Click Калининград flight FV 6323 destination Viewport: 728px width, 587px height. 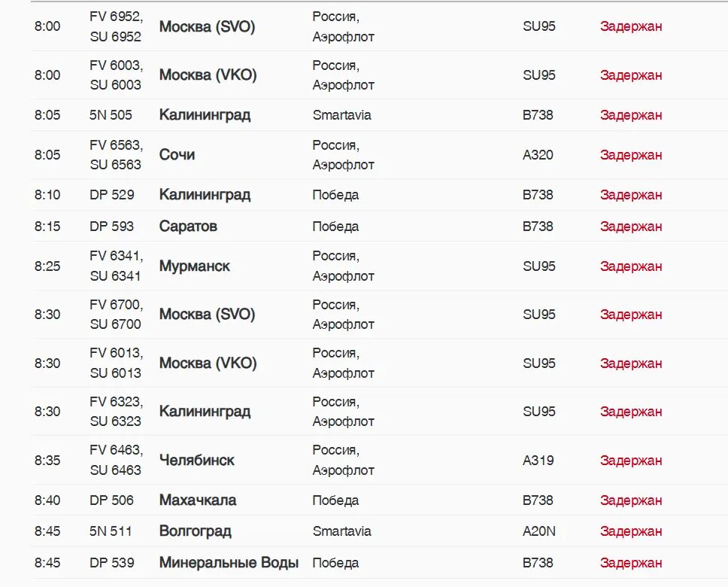(x=205, y=412)
